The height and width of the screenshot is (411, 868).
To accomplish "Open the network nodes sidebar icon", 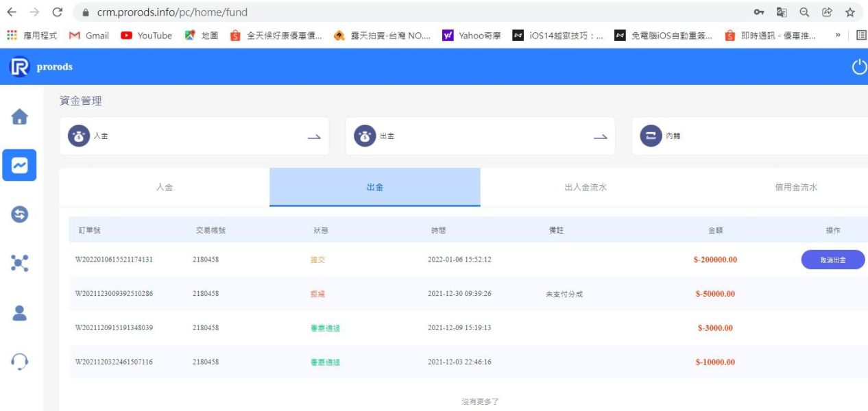I will (20, 263).
